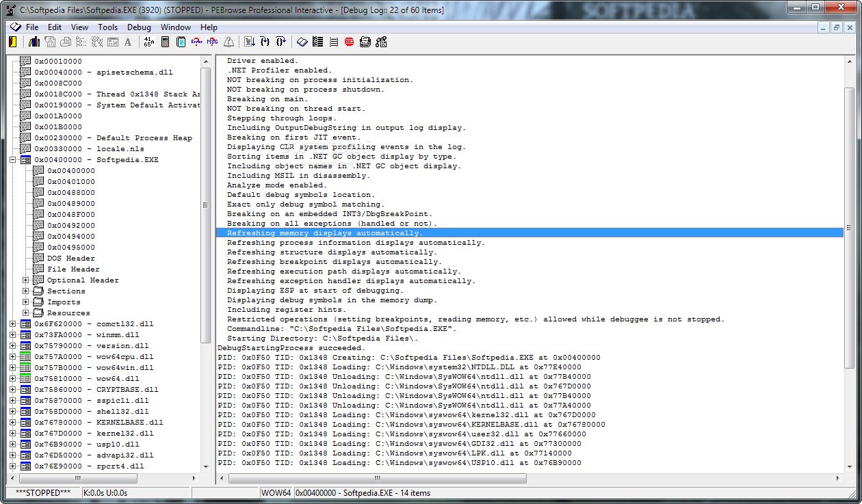Select log line 'Analyze mode enabled.'
This screenshot has height=504, width=862.
pyautogui.click(x=277, y=185)
